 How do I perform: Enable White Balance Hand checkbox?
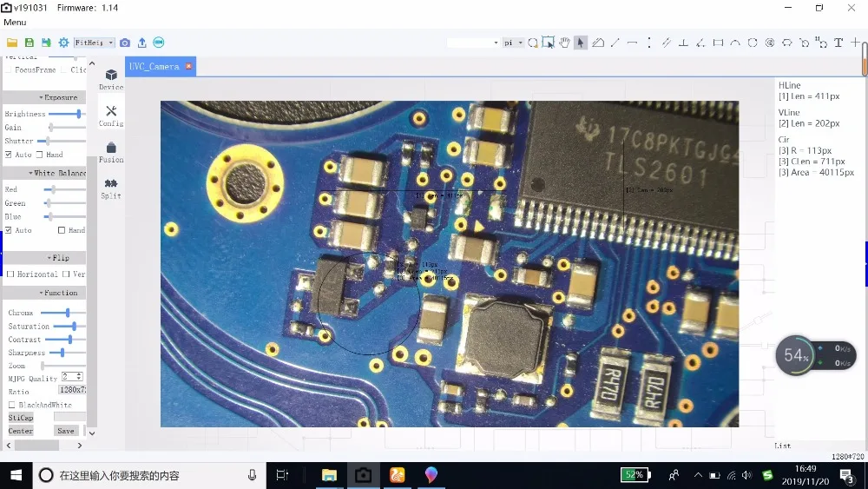click(62, 230)
